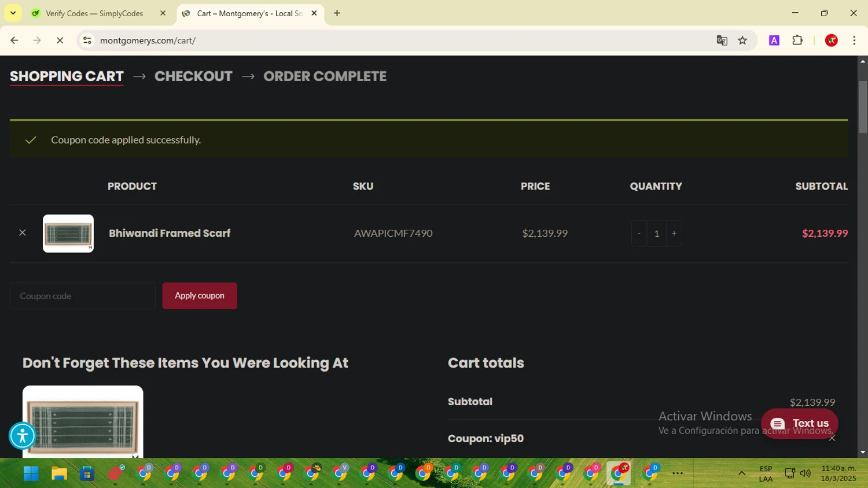Open File Explorer from the taskbar
This screenshot has width=868, height=488.
click(x=59, y=474)
